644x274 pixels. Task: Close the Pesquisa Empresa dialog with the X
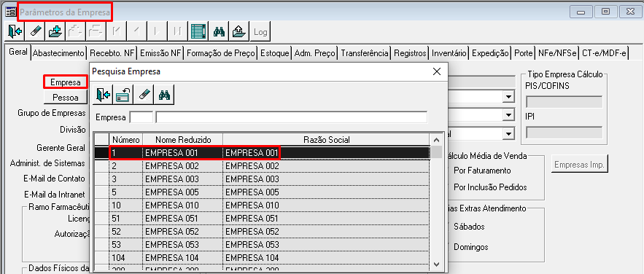437,71
